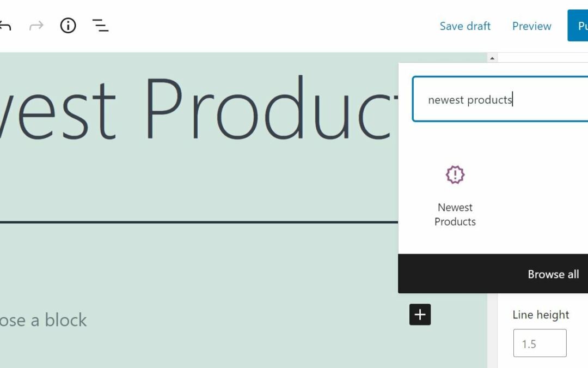Click the Undo arrow icon
588x368 pixels.
point(5,26)
